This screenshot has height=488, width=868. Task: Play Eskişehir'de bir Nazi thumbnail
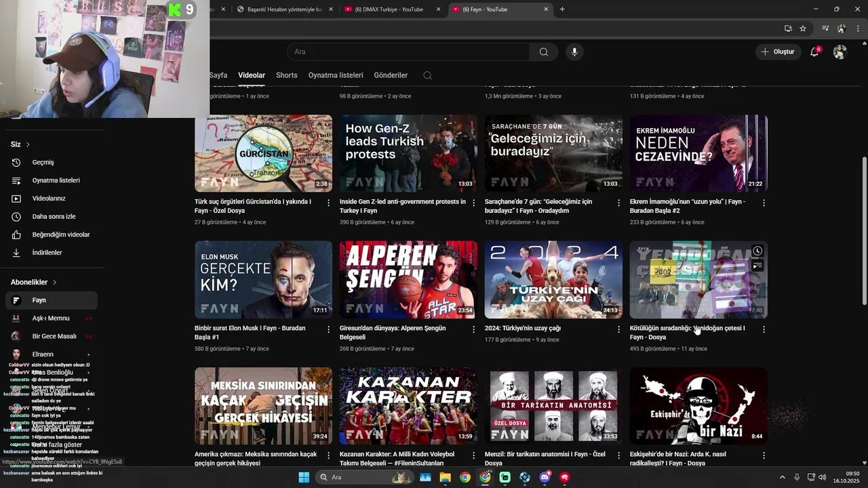[698, 406]
